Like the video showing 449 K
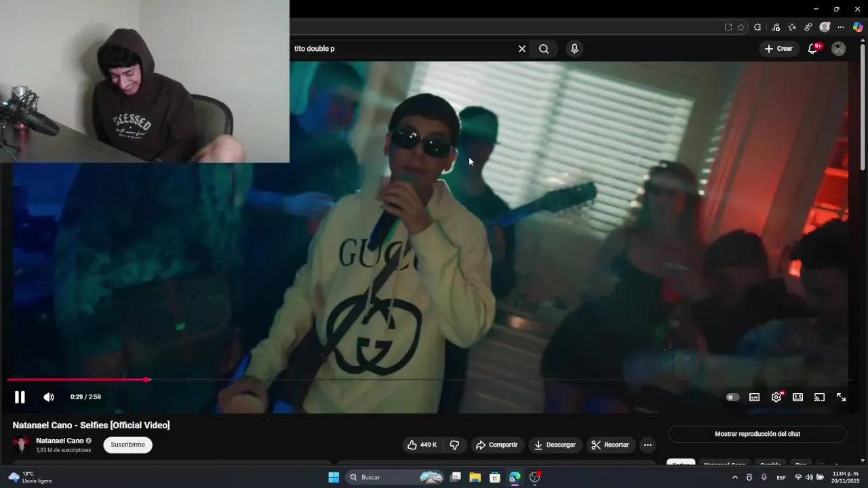Image resolution: width=868 pixels, height=488 pixels. click(x=422, y=445)
